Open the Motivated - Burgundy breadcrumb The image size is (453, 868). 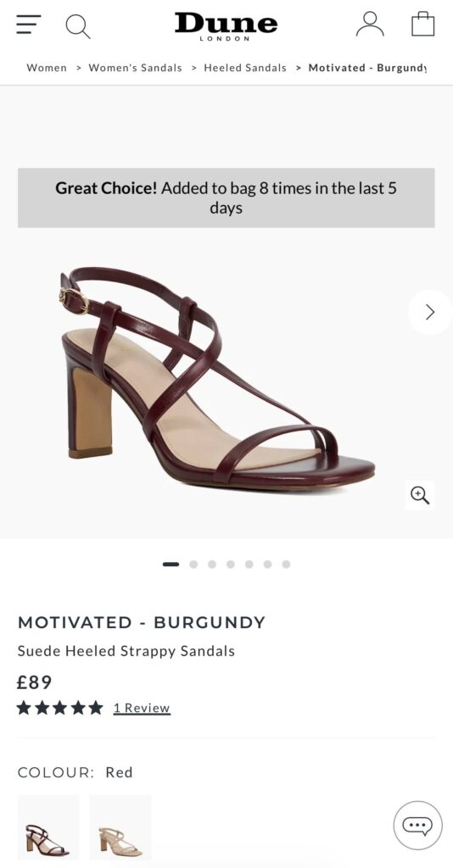click(x=367, y=68)
